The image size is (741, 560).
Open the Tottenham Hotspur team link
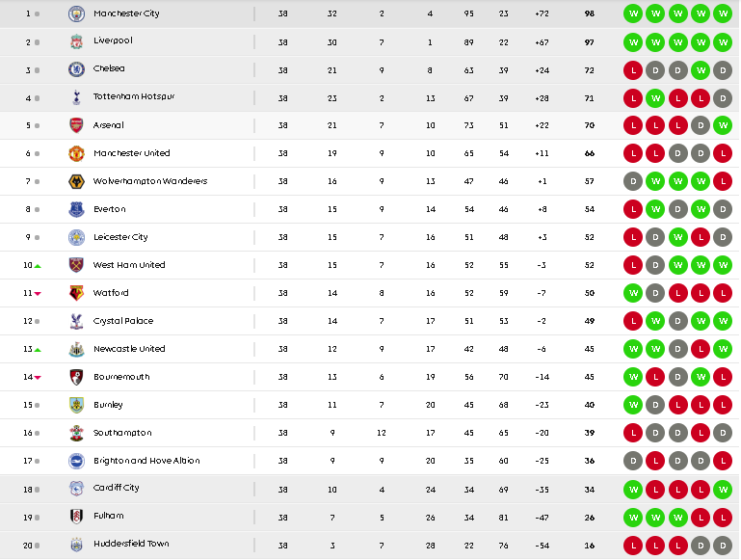134,97
